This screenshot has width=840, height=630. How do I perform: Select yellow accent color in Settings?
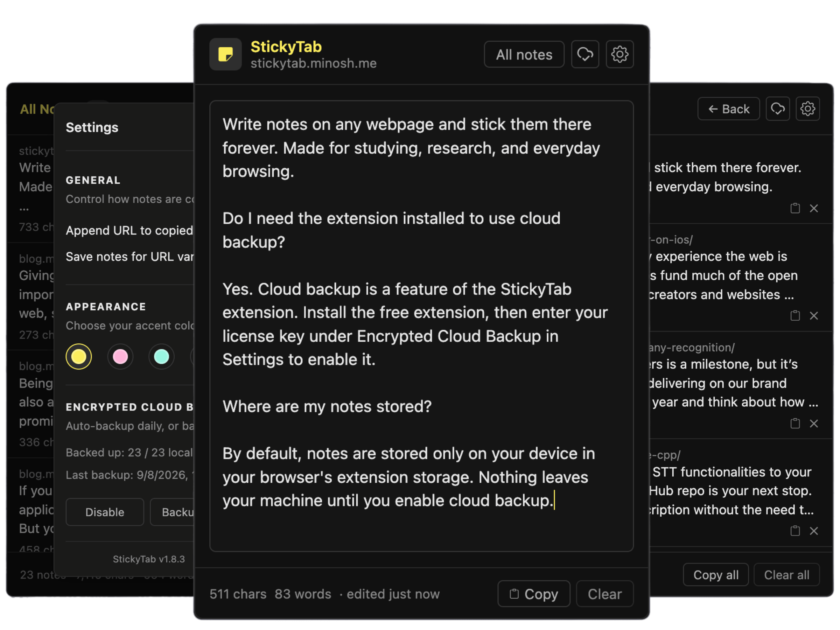tap(79, 356)
